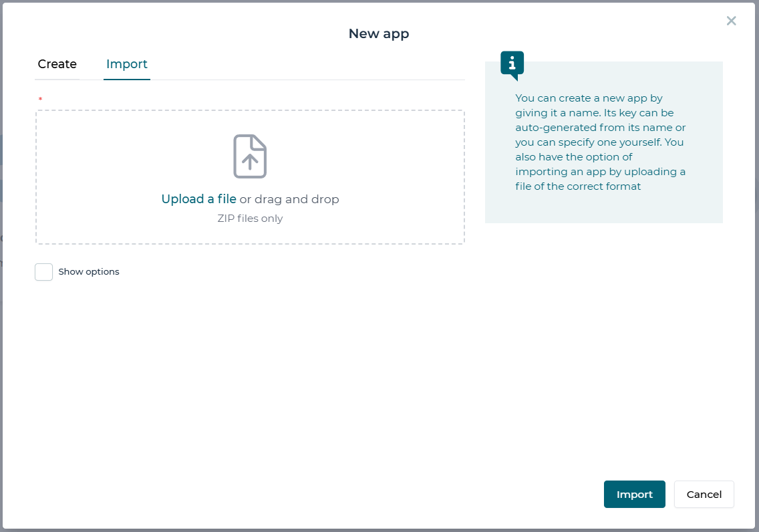Cancel the new app dialog
Image resolution: width=759 pixels, height=532 pixels.
[x=704, y=494]
